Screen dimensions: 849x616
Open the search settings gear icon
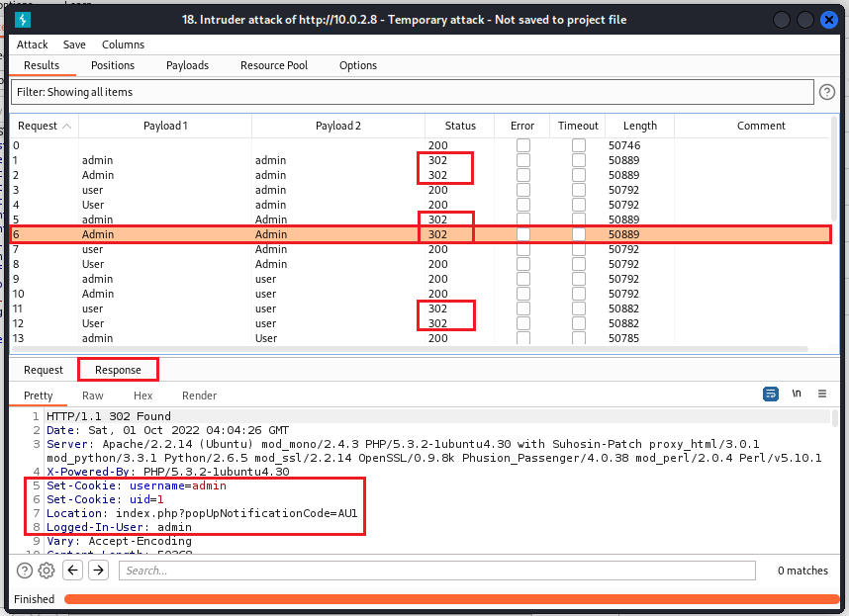tap(47, 571)
